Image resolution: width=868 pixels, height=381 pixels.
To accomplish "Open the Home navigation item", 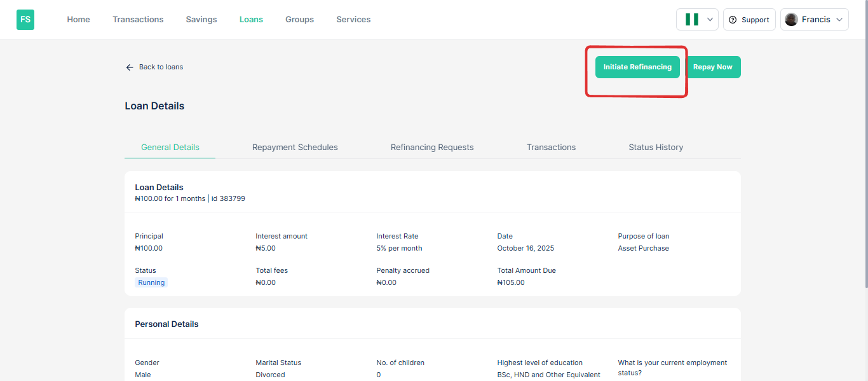I will tap(78, 20).
